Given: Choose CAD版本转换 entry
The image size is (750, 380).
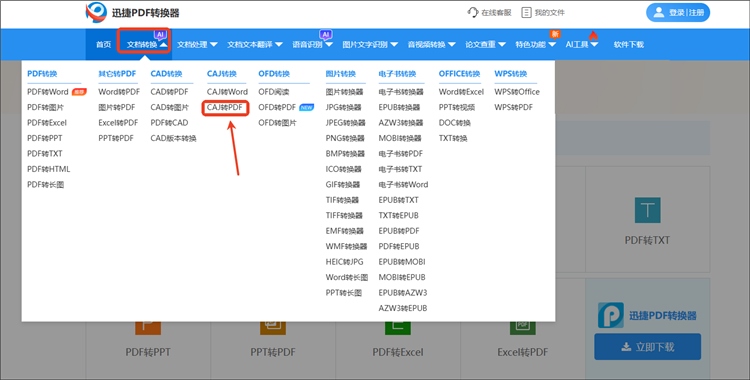Looking at the screenshot, I should 173,138.
